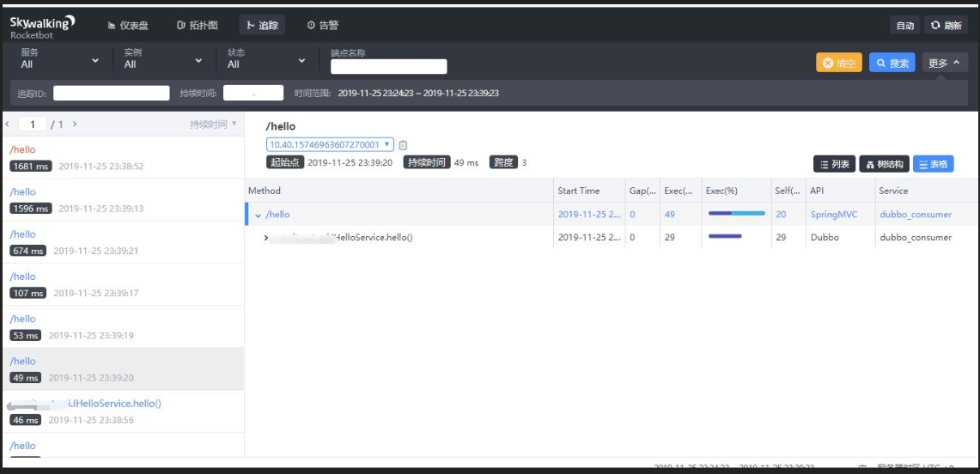Go to next page of trace list

(75, 125)
